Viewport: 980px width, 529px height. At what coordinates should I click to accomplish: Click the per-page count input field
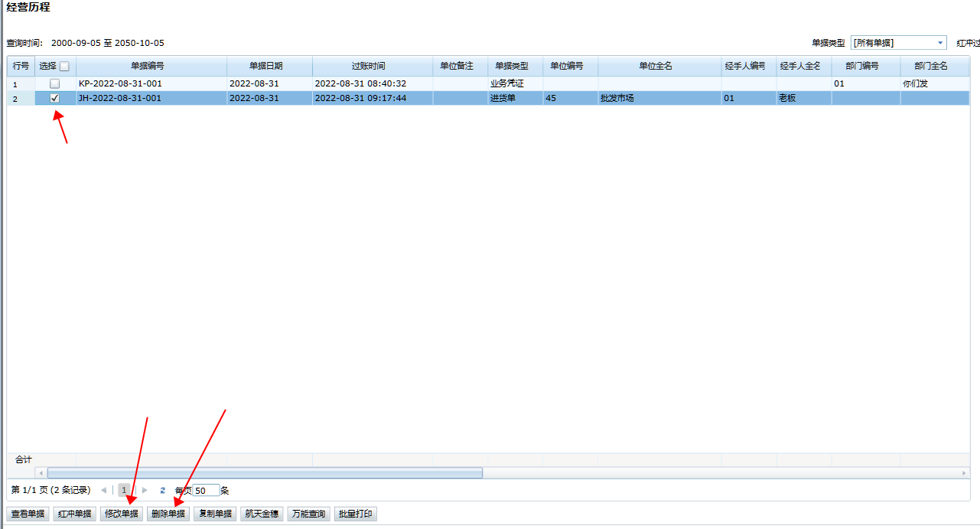coord(206,491)
